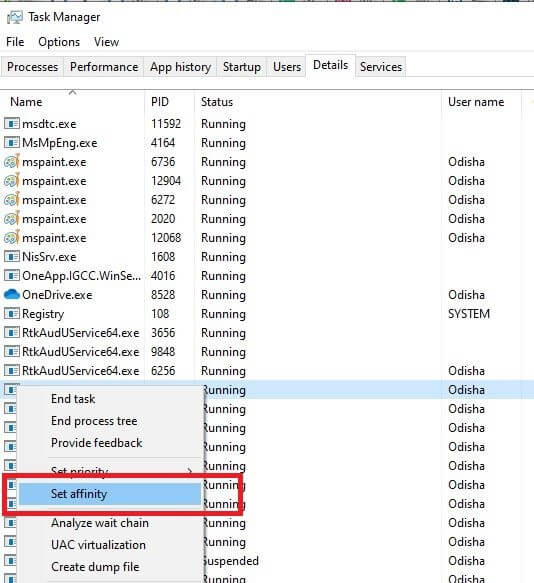Select the Details tab

point(331,65)
